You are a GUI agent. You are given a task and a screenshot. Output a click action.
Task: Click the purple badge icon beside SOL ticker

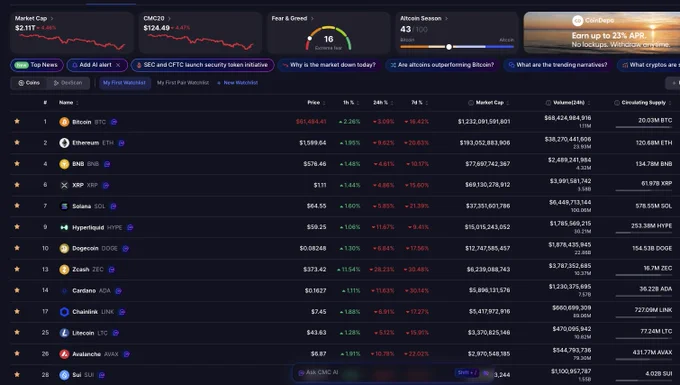tap(113, 206)
